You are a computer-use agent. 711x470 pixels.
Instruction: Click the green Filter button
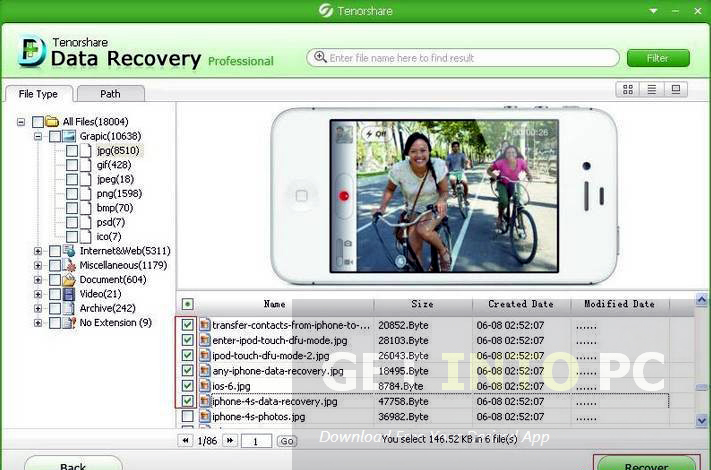[658, 58]
